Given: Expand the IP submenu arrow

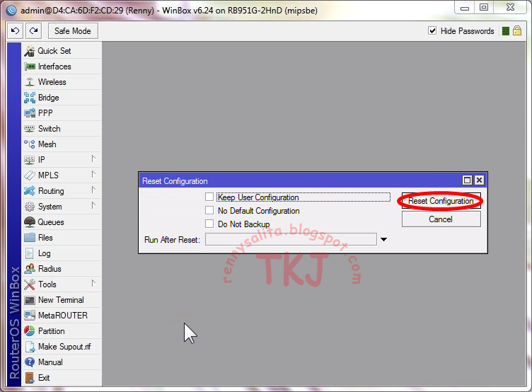Looking at the screenshot, I should click(x=93, y=158).
